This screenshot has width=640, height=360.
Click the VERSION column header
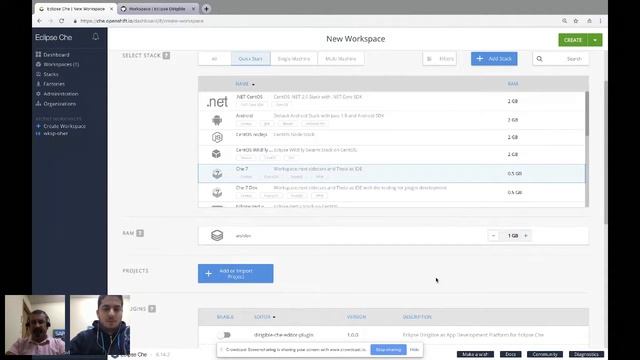[x=356, y=317]
